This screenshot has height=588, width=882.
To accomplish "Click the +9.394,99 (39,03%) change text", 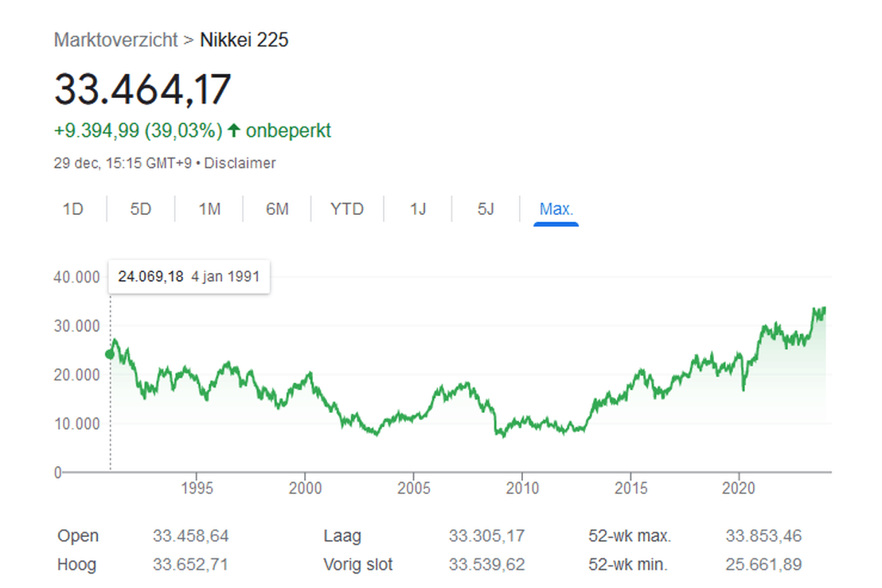I will (x=138, y=130).
